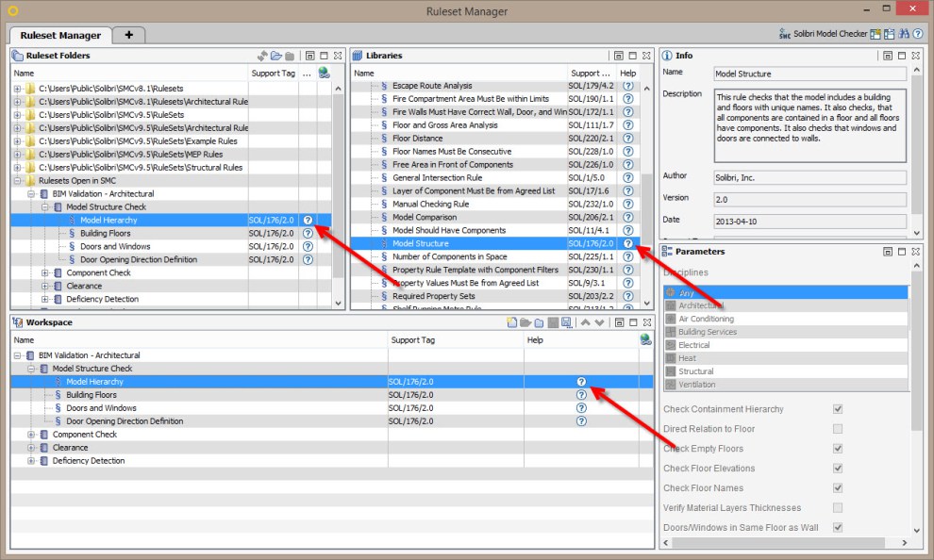Switch to the Ruleset Manager tab
Image resolution: width=934 pixels, height=560 pixels.
click(60, 35)
